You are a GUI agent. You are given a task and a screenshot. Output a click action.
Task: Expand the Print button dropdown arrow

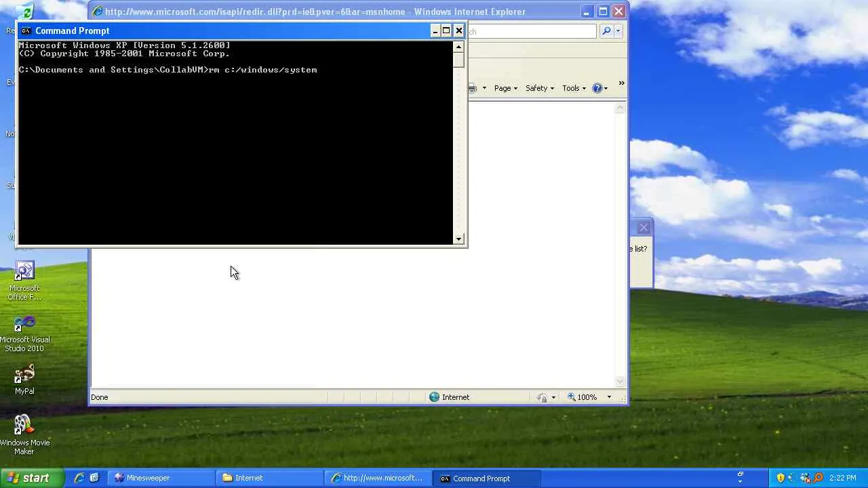point(484,88)
